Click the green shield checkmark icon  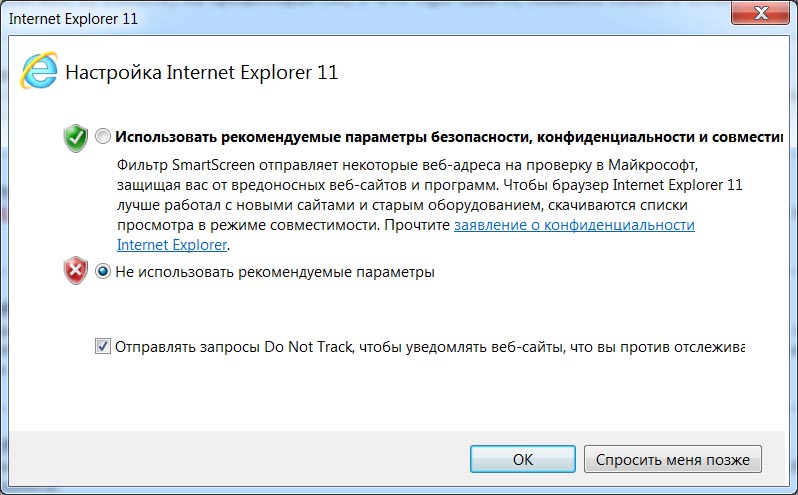point(76,137)
